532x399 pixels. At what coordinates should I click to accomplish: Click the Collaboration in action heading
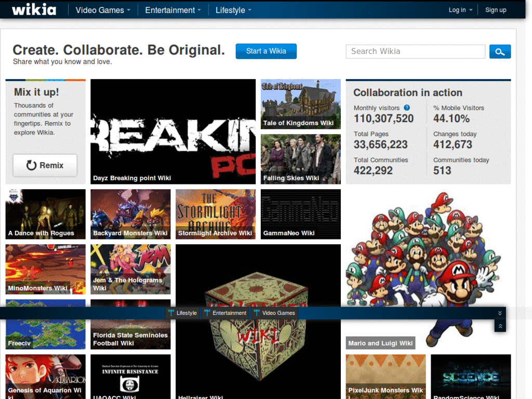408,92
